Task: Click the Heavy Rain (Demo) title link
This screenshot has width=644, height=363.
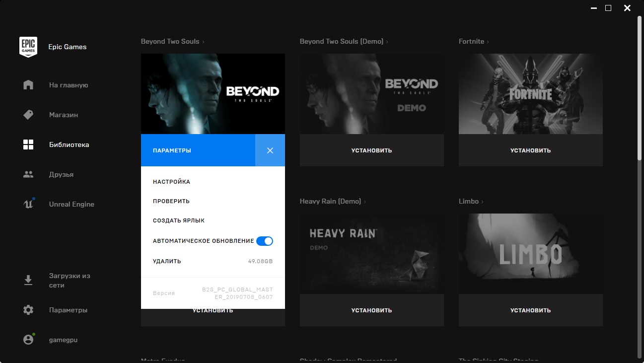Action: coord(330,202)
